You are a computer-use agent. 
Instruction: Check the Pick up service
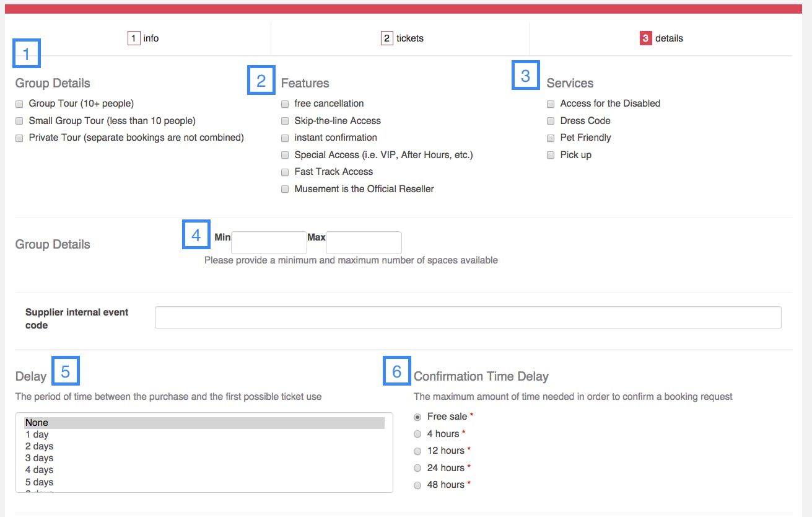(551, 155)
